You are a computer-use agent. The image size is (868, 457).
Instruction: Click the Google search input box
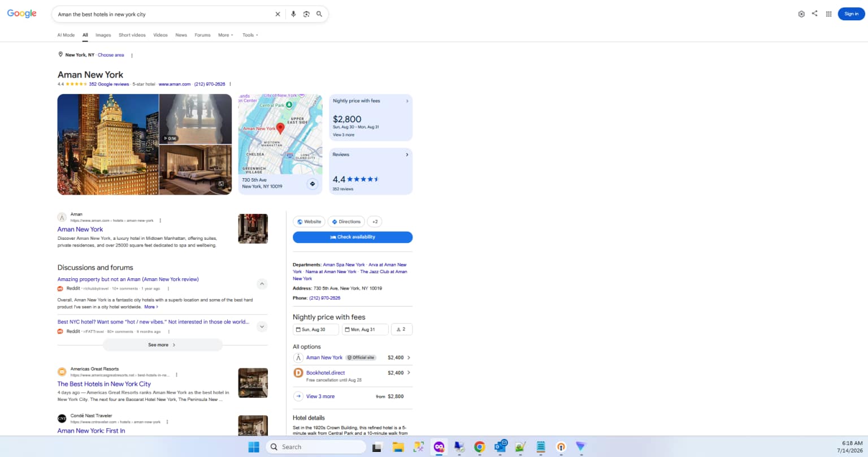click(164, 14)
